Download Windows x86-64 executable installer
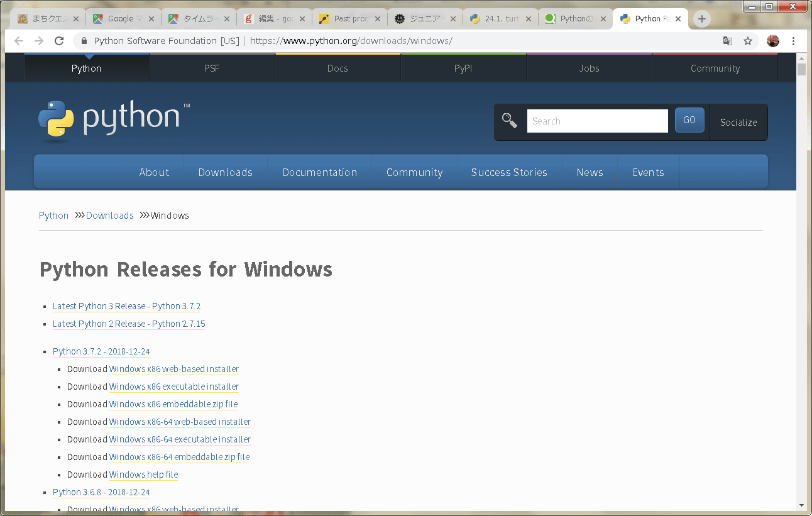 [180, 439]
